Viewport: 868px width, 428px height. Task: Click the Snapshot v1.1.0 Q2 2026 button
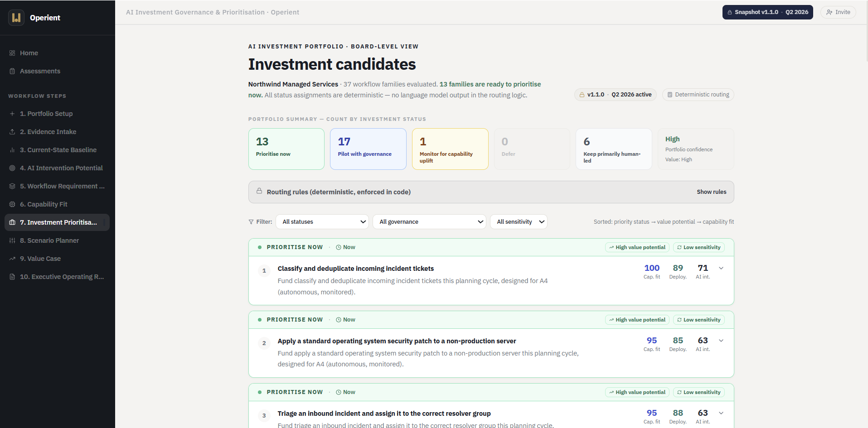[768, 12]
